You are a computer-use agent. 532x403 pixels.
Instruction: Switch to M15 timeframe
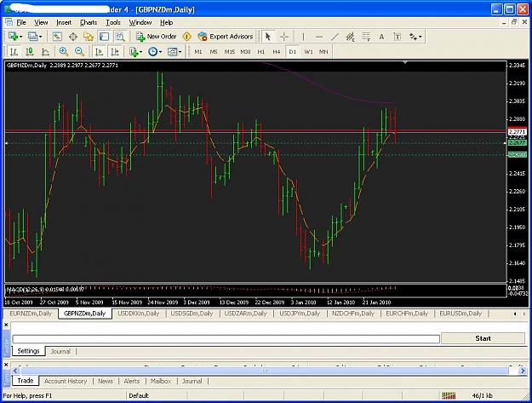(x=230, y=52)
